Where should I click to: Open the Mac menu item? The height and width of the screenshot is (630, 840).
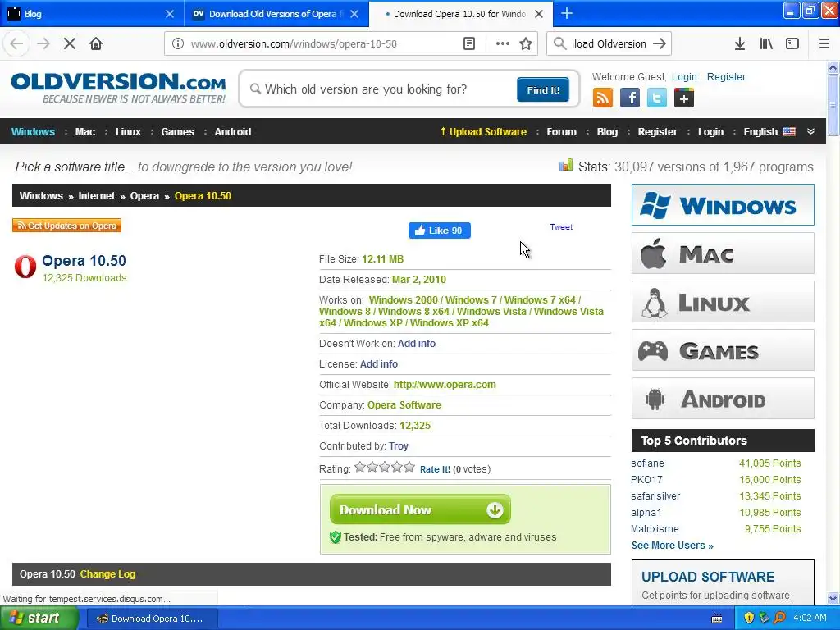click(x=84, y=132)
